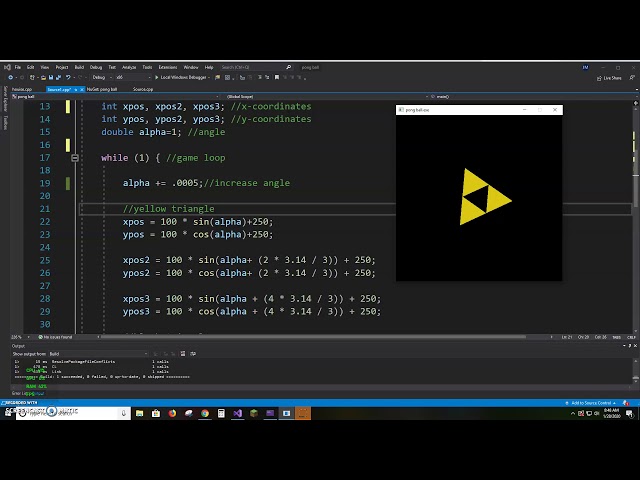This screenshot has height=480, width=640.
Task: Click the New Project toolbar icon
Action: tap(32, 77)
